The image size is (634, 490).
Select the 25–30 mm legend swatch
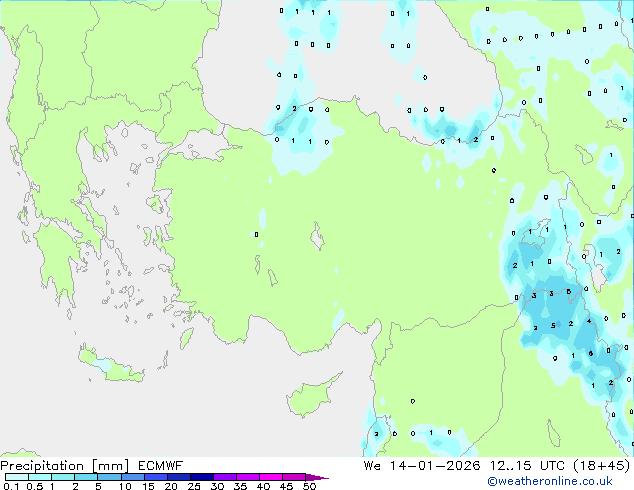click(x=201, y=477)
